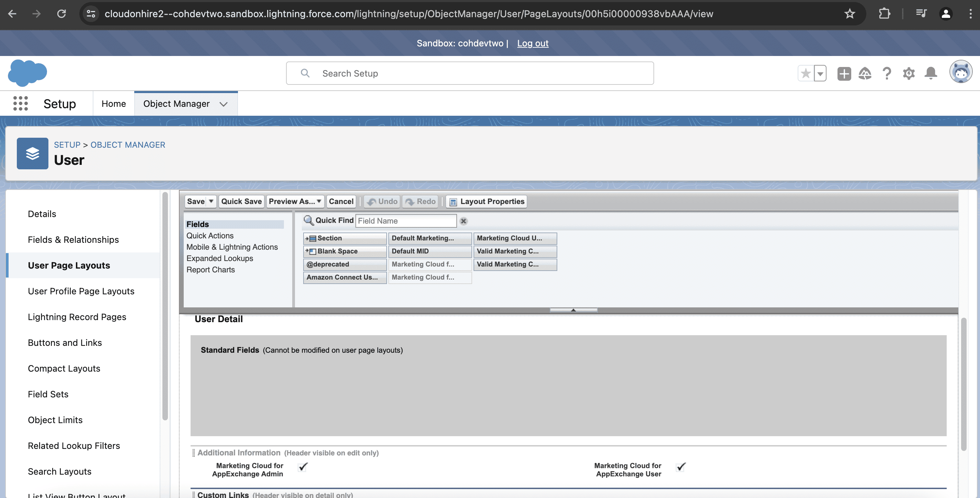This screenshot has width=980, height=498.
Task: Open the notifications bell
Action: [931, 73]
